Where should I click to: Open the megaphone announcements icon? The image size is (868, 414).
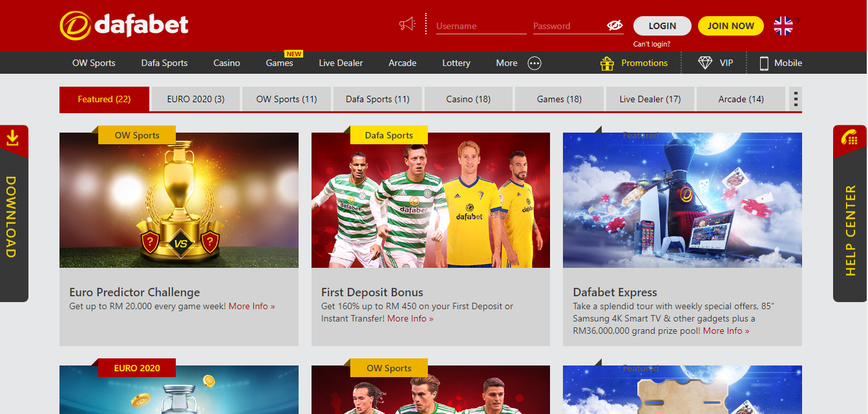[x=407, y=25]
